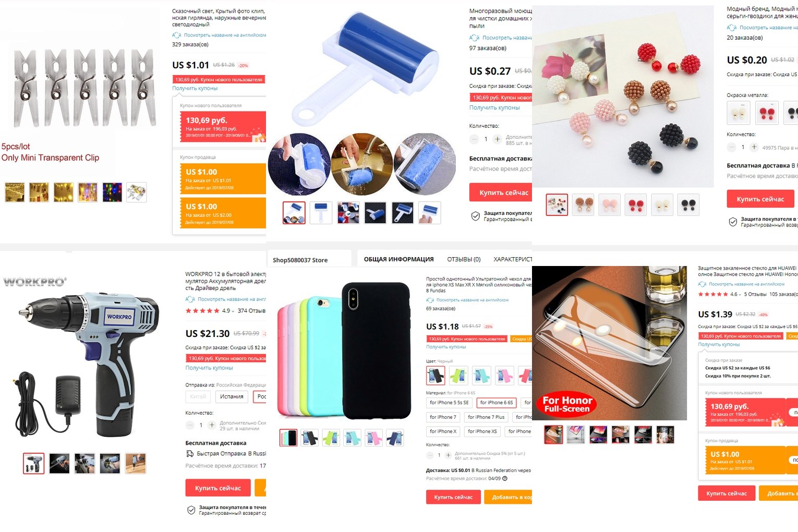Click 'Купить сейчас' on the earrings listing
798x532 pixels.
(x=760, y=199)
